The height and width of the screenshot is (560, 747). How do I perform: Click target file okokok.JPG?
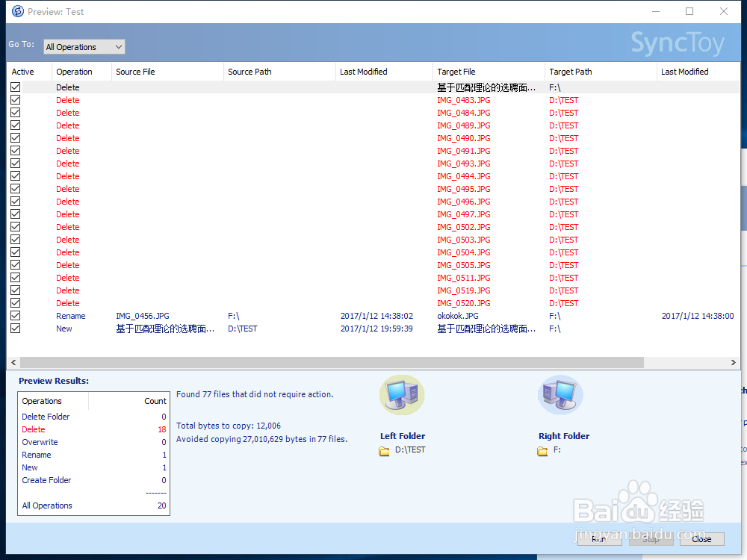[458, 316]
